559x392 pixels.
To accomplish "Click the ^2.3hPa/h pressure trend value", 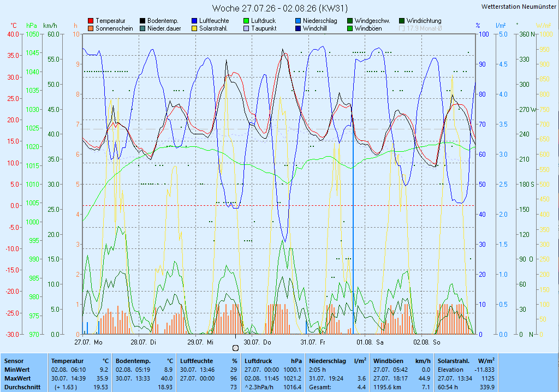I will 258,387.
